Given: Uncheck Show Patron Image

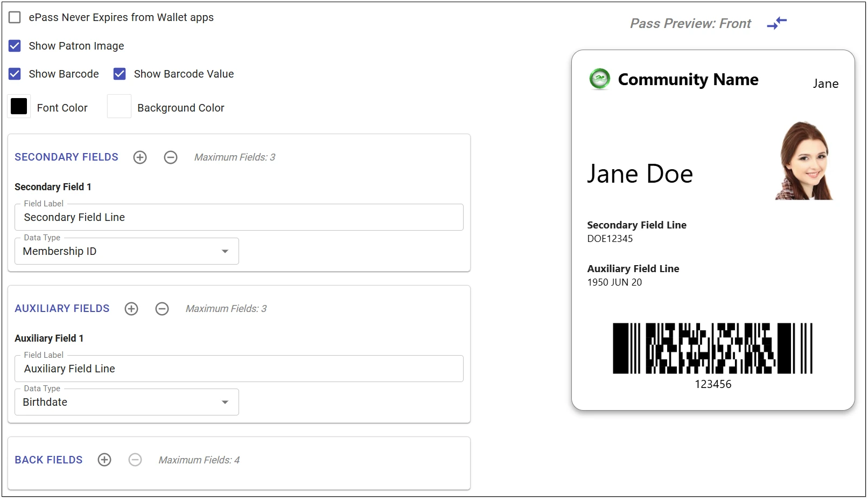Looking at the screenshot, I should tap(15, 46).
